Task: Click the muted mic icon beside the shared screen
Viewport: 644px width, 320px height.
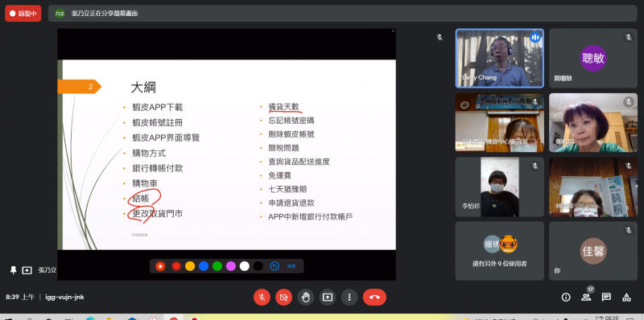Action: 440,37
